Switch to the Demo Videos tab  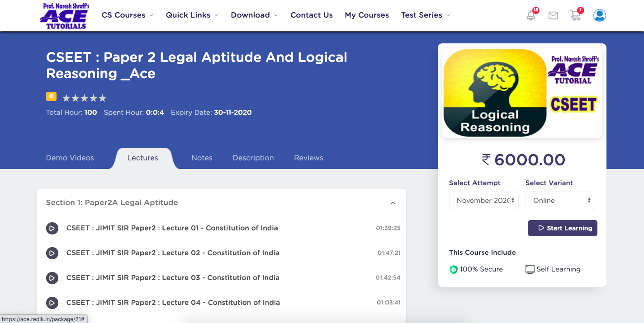70,158
